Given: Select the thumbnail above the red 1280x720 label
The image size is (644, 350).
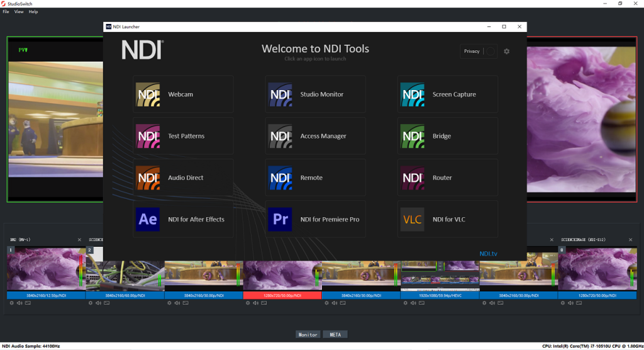Looking at the screenshot, I should point(282,276).
